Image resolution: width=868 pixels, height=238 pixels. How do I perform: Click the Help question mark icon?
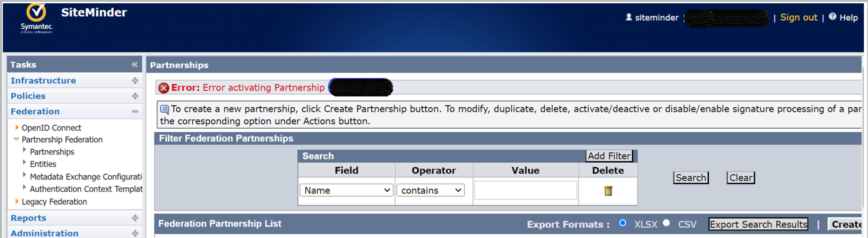click(832, 16)
